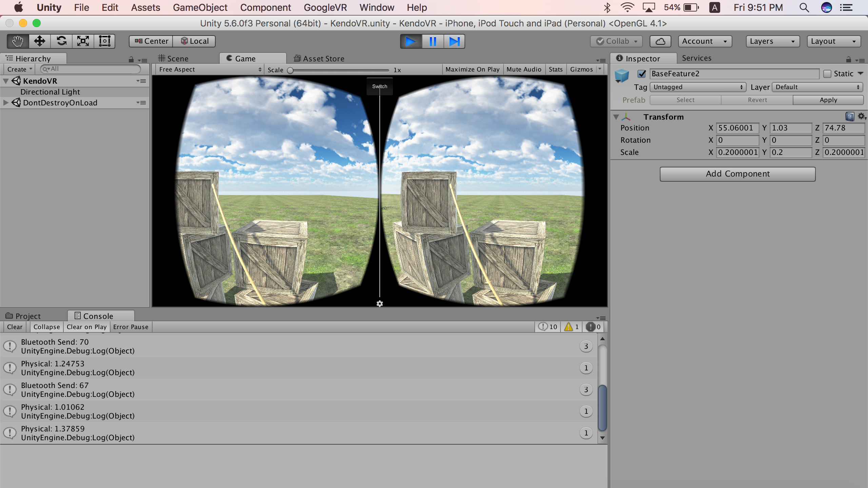Select the Rotate tool
This screenshot has width=868, height=488.
click(x=61, y=41)
